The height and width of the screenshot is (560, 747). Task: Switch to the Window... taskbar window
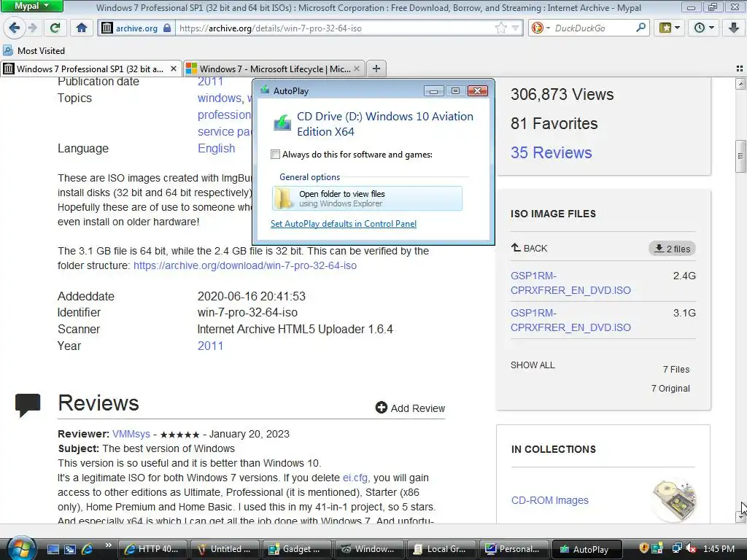(x=368, y=549)
